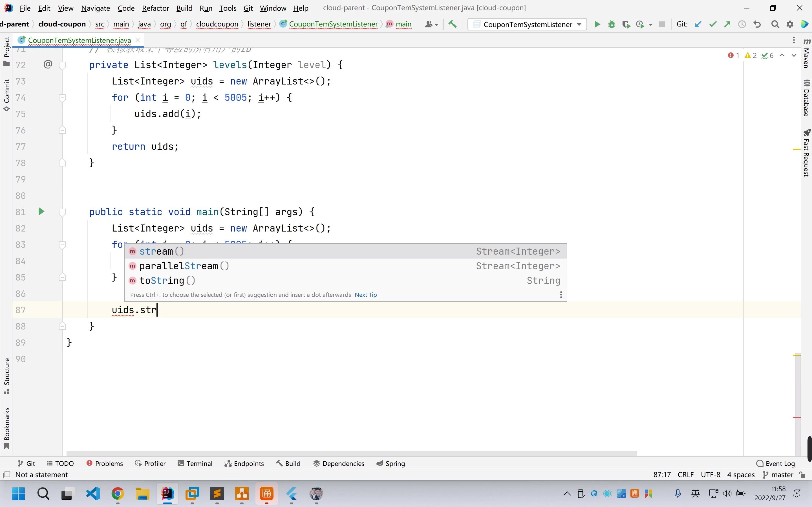812x507 pixels.
Task: Select parallelStream() completion suggestion
Action: [184, 266]
